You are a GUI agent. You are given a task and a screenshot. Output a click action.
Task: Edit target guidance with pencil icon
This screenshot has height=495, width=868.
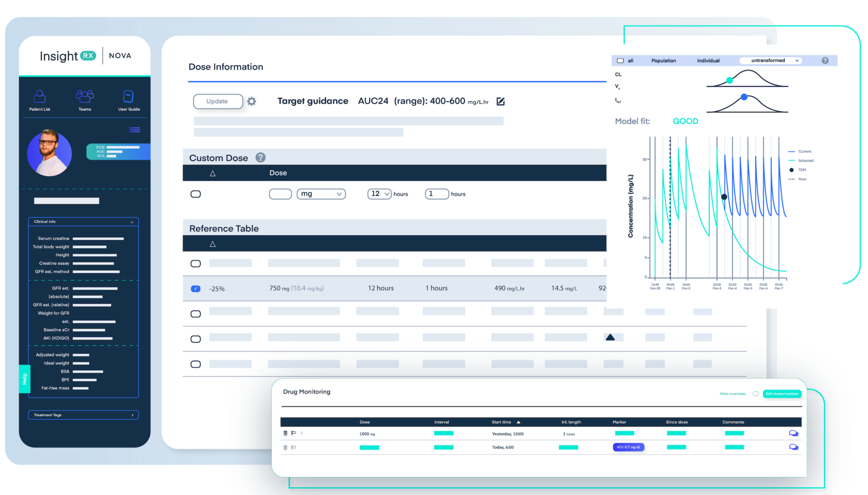coord(501,101)
